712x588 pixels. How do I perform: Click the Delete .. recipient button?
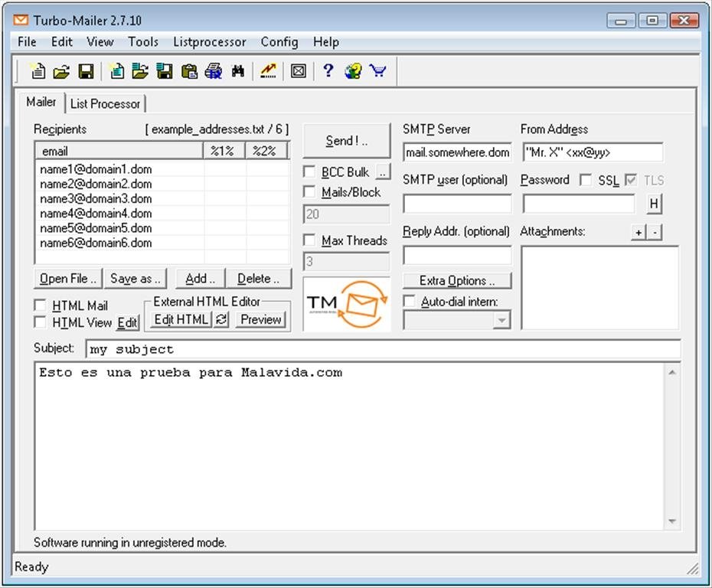point(258,279)
